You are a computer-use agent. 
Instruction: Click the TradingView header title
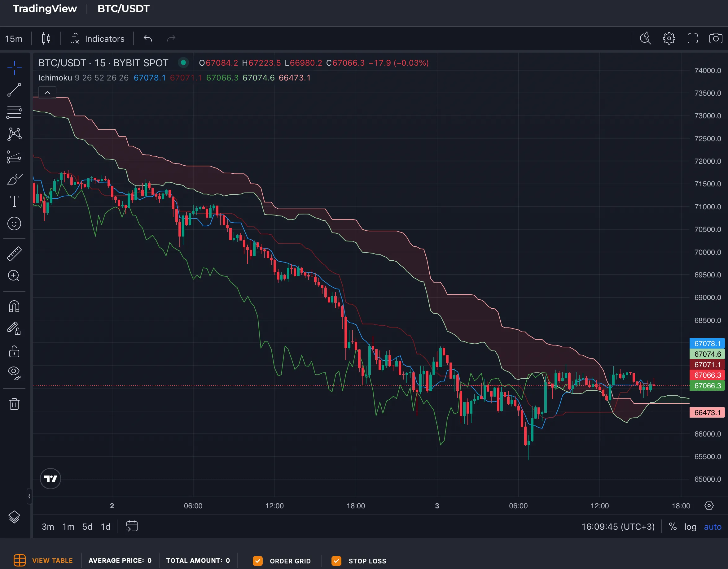[x=45, y=8]
